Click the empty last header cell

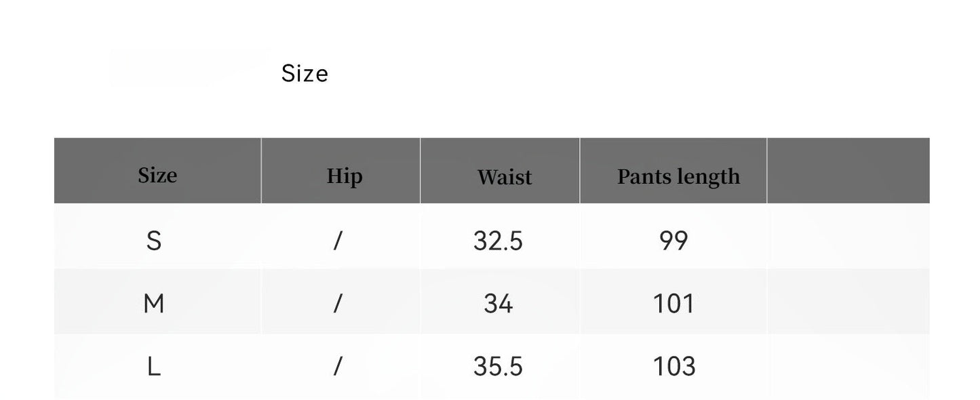(x=848, y=171)
